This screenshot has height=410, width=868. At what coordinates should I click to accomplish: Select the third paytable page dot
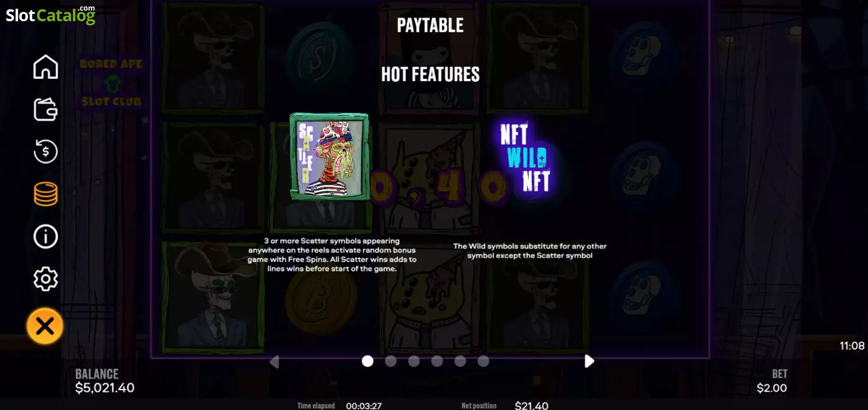click(x=414, y=361)
